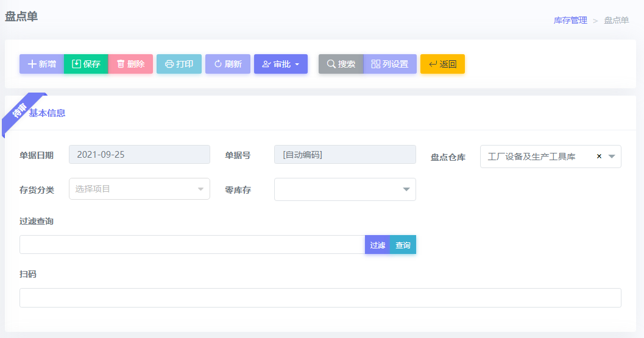Expand the 零库存 dropdown

(x=345, y=189)
